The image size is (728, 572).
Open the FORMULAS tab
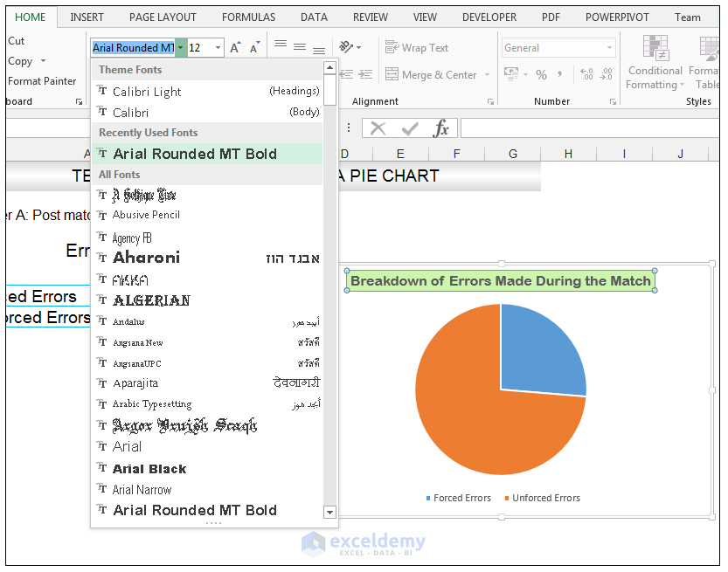(x=248, y=17)
